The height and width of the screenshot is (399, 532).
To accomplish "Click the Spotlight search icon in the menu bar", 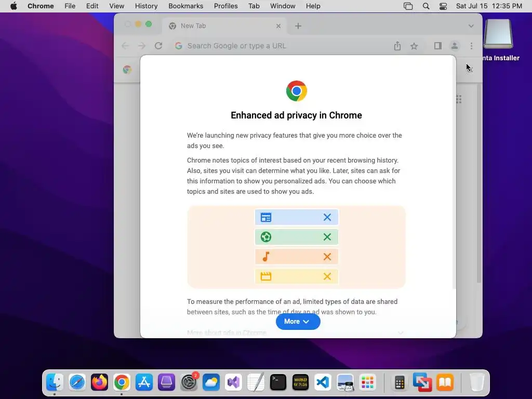I will coord(426,6).
